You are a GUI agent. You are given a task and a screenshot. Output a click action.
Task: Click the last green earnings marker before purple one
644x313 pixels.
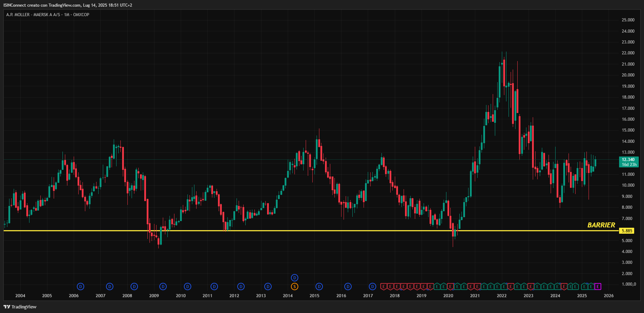pos(591,287)
